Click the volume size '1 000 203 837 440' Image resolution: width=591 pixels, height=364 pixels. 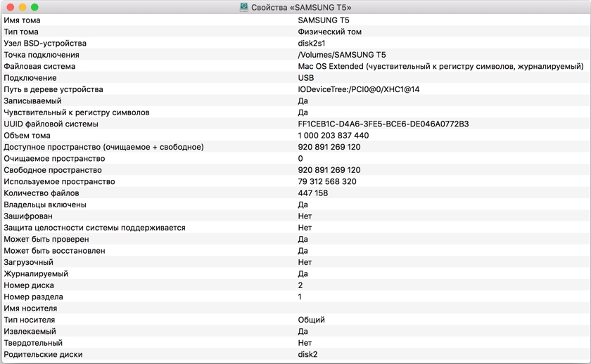[333, 136]
